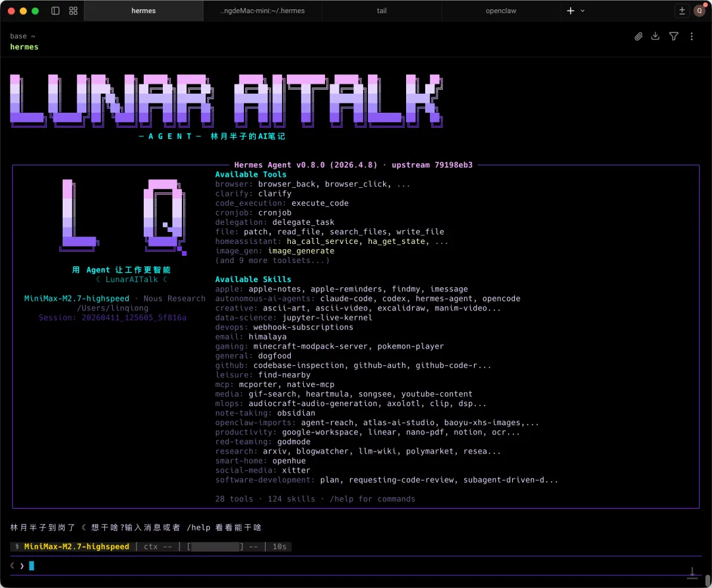Click '(and 9 more toolsets...)' text
Image resolution: width=712 pixels, height=588 pixels.
pyautogui.click(x=272, y=260)
